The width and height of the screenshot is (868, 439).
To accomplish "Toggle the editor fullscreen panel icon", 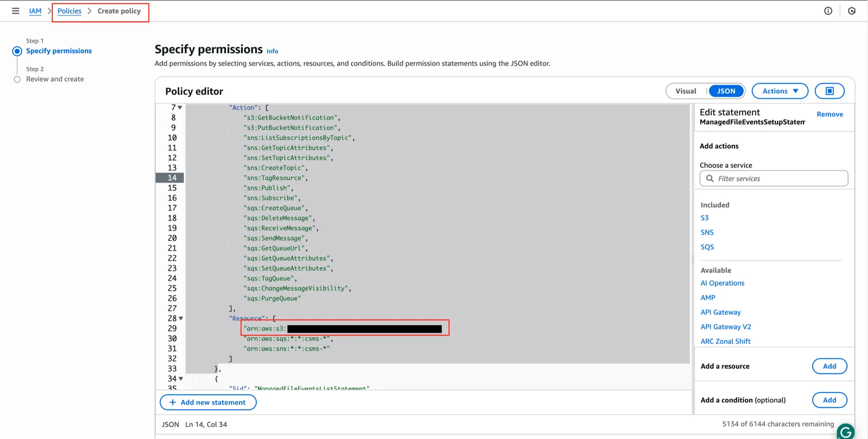I will point(830,91).
